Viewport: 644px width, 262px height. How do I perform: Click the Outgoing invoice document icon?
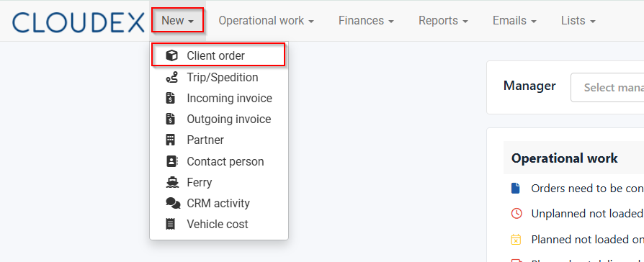pos(171,119)
